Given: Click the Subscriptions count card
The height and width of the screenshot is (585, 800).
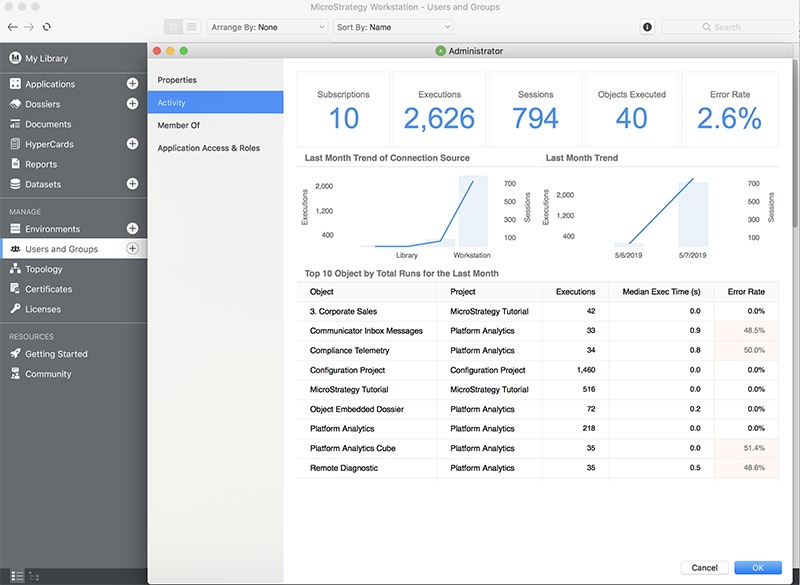Looking at the screenshot, I should [343, 110].
